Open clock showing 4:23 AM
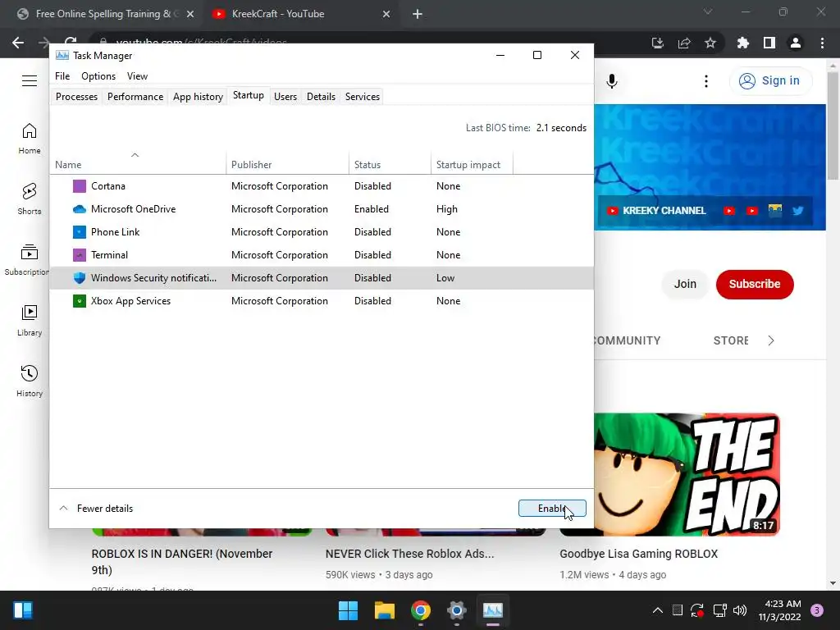This screenshot has height=630, width=840. (779, 610)
